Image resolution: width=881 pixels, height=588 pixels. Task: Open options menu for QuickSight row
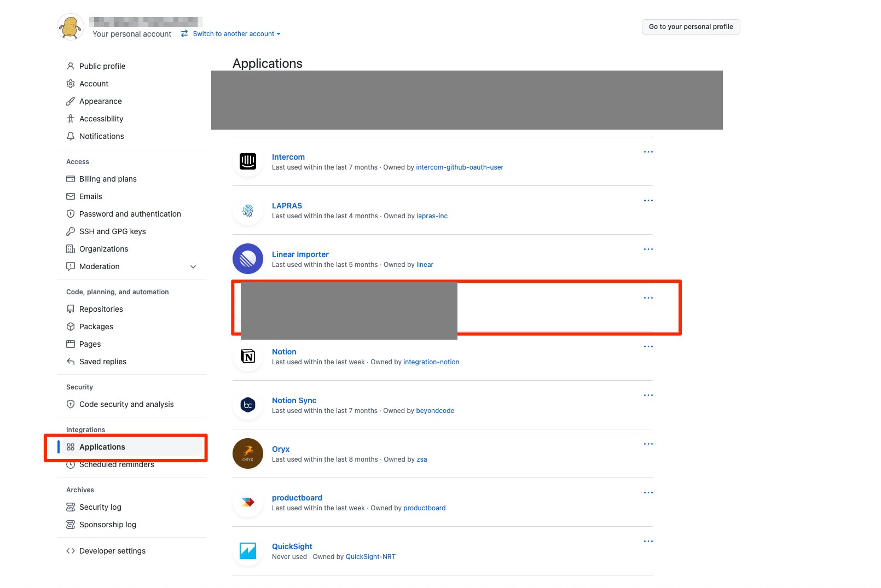(648, 542)
